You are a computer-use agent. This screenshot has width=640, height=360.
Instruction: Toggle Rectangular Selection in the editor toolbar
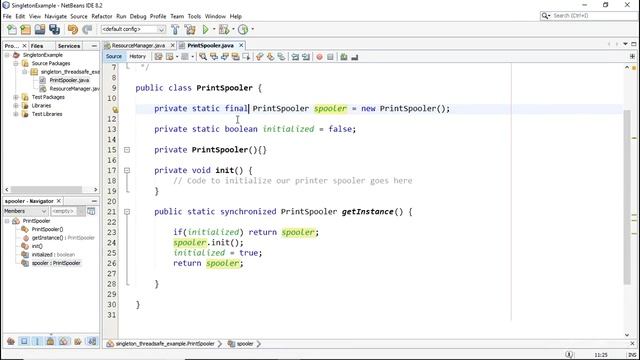pyautogui.click(x=247, y=57)
